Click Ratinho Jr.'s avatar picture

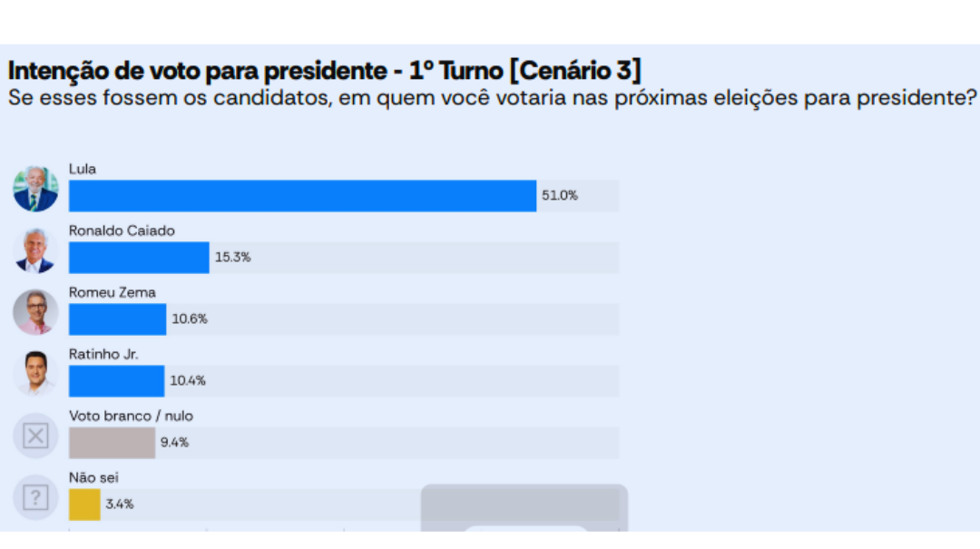pos(35,374)
